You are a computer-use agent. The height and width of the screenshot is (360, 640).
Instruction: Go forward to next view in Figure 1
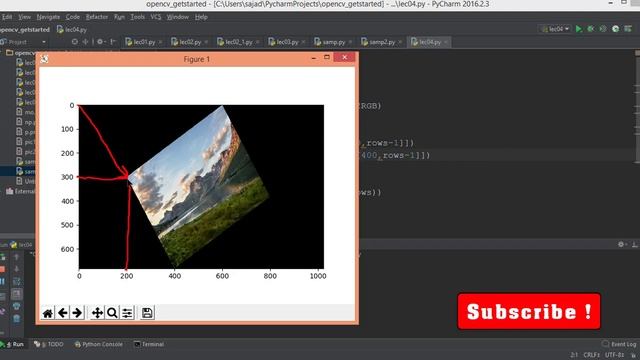tap(77, 313)
